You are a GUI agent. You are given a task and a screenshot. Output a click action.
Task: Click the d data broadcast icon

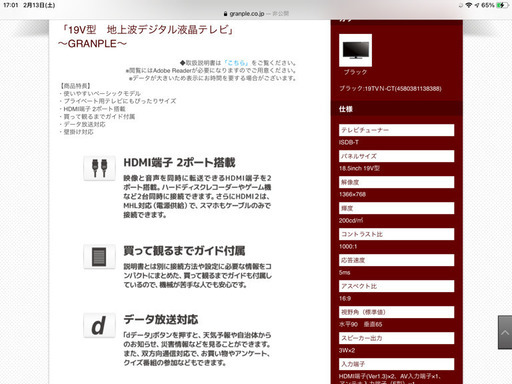tap(99, 325)
